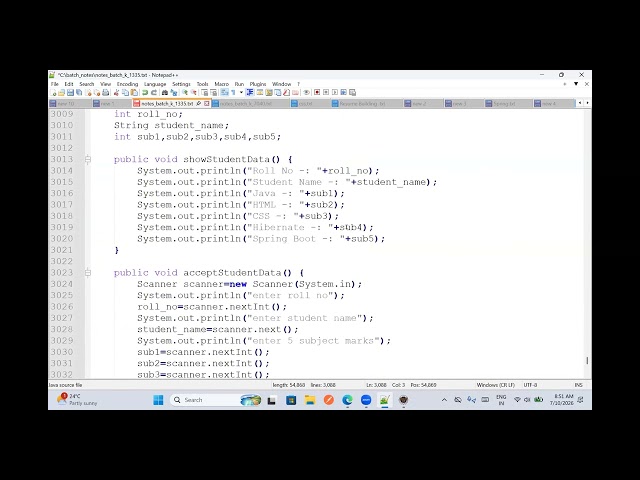Open the Macro menu

[222, 84]
